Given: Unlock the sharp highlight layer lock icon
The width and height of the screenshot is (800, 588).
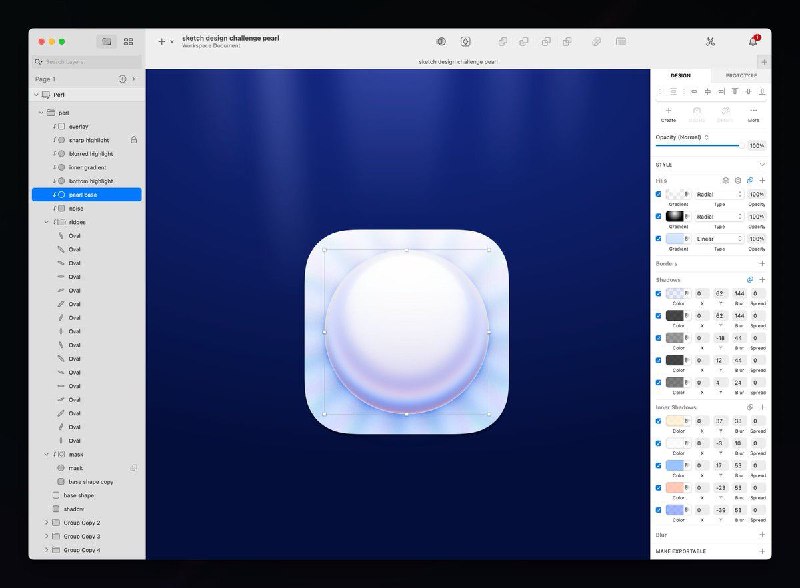Looking at the screenshot, I should point(134,140).
